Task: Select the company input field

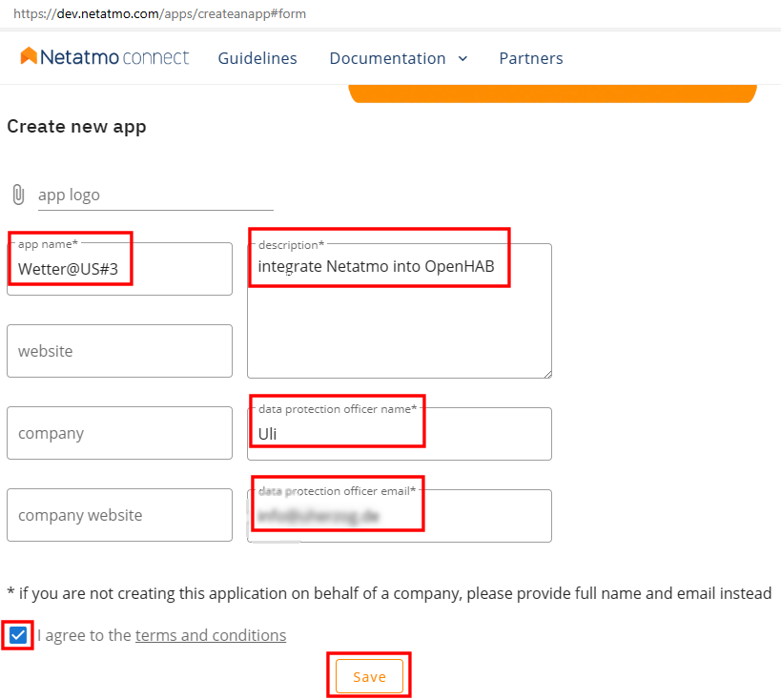Action: click(119, 432)
